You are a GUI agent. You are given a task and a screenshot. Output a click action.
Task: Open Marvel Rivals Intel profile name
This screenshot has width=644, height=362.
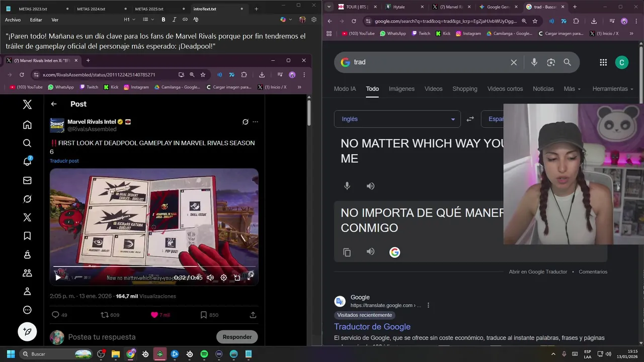pos(92,122)
